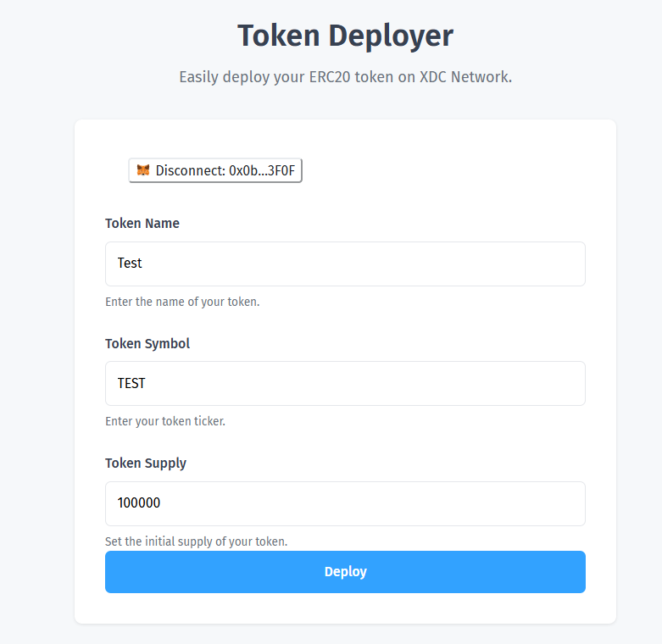The image size is (662, 644).
Task: Place cursor on the "100000" supply value
Action: [139, 503]
